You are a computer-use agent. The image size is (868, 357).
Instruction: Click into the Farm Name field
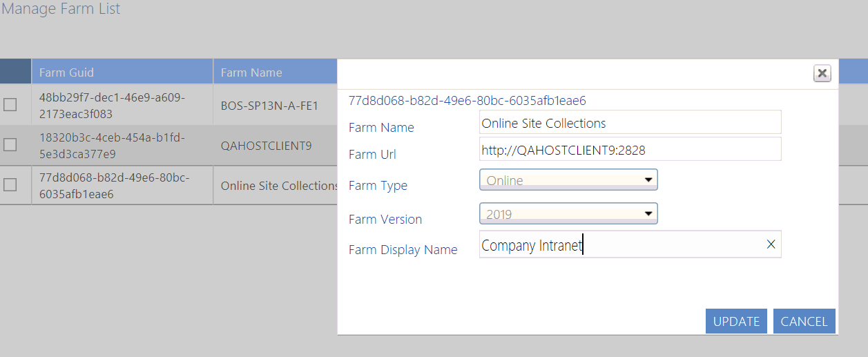pyautogui.click(x=630, y=123)
